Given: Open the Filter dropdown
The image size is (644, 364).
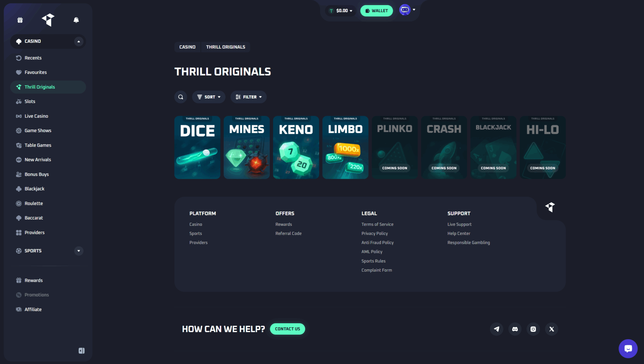Looking at the screenshot, I should tap(249, 97).
